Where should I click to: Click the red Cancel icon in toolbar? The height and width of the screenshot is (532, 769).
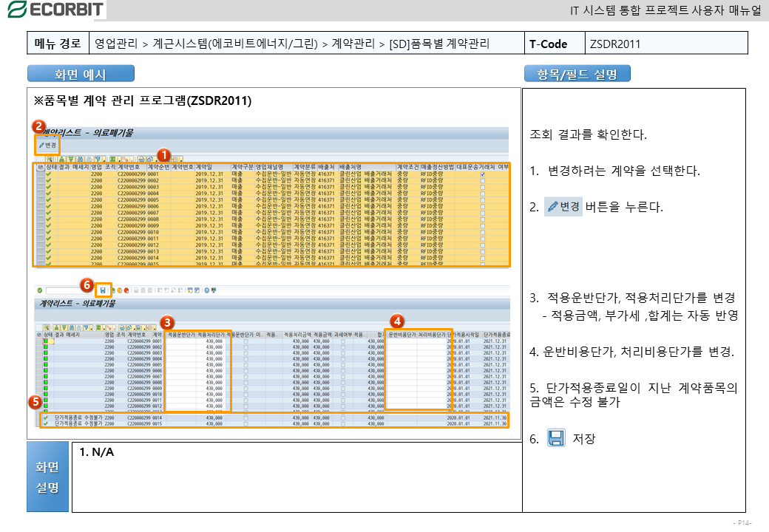[x=128, y=290]
